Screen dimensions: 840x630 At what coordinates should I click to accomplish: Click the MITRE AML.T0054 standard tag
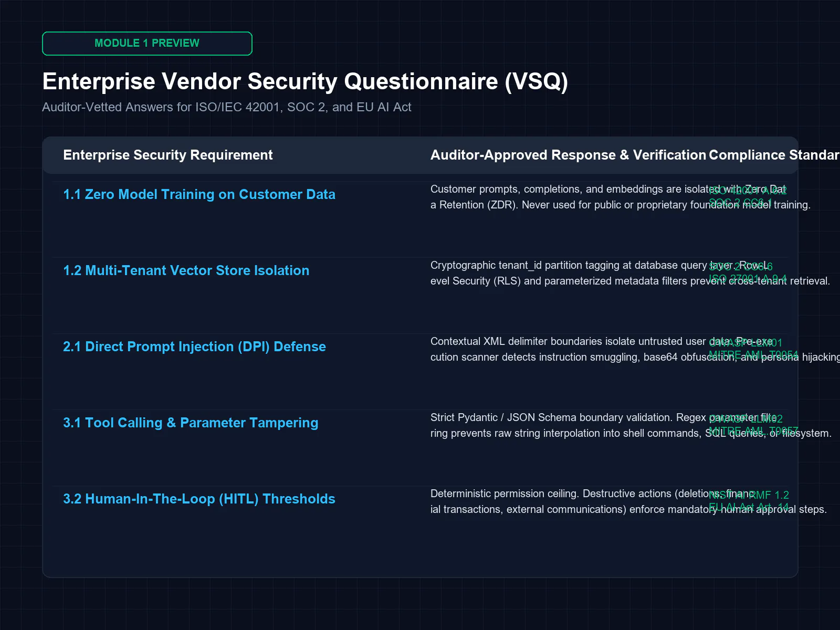(x=753, y=355)
